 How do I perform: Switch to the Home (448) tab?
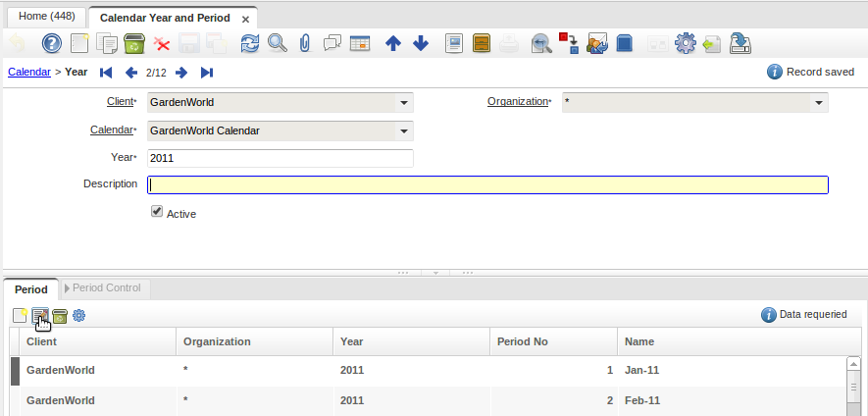47,17
